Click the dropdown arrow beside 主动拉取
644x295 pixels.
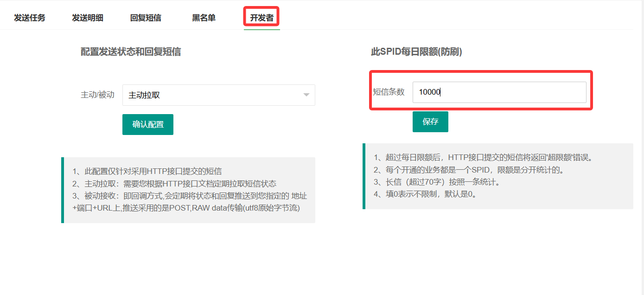tap(306, 95)
